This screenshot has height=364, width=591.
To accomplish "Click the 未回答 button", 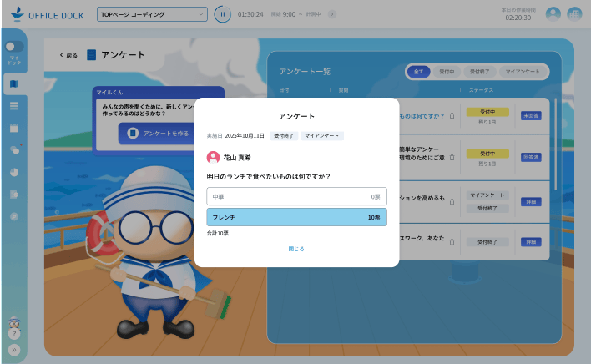I will tap(531, 116).
